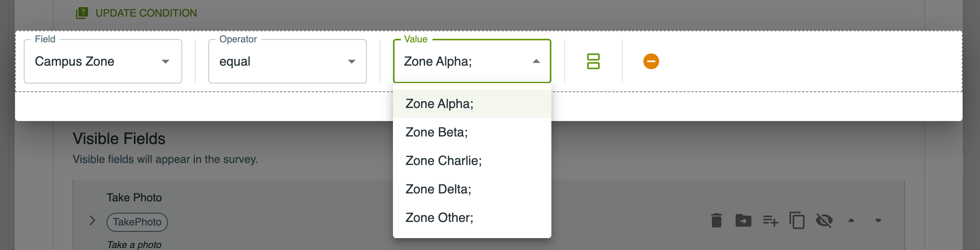Collapse the Value dropdown list
This screenshot has height=250, width=980.
click(x=536, y=61)
